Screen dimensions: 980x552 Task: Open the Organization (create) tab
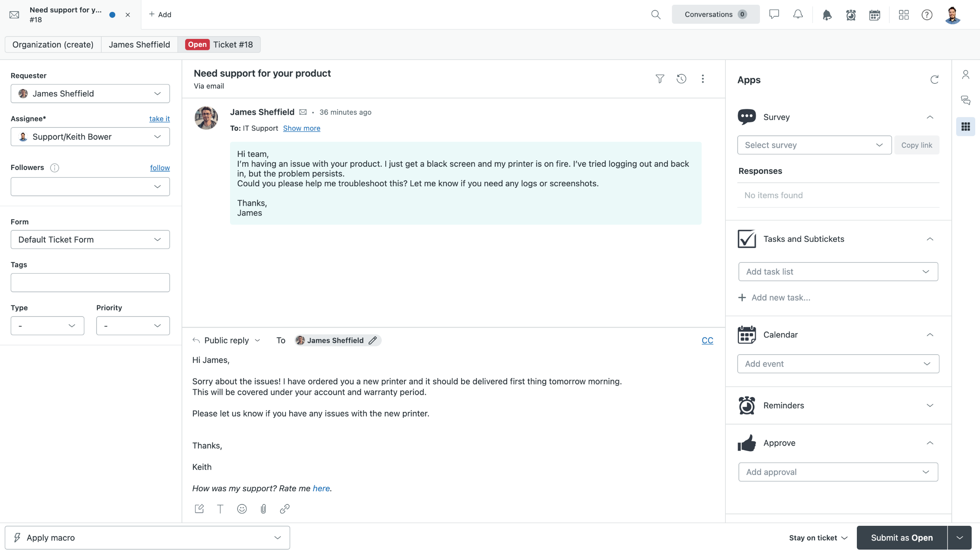coord(53,44)
